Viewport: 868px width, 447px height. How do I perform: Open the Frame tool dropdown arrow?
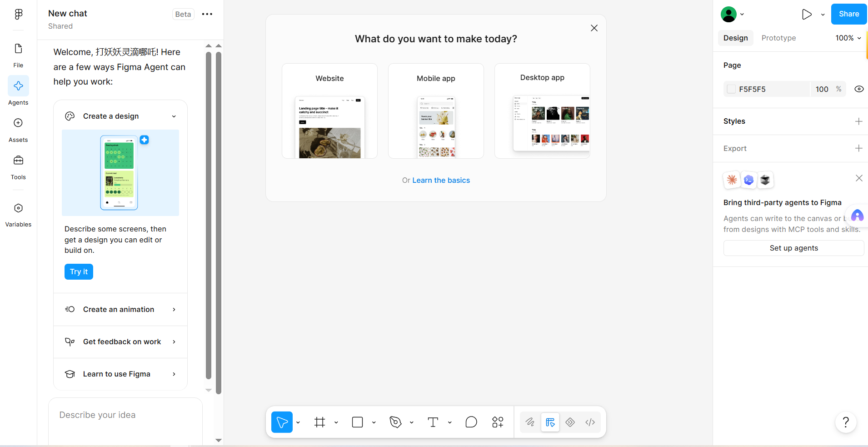[336, 422]
